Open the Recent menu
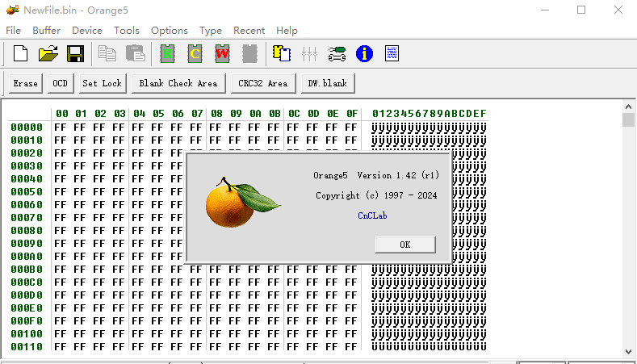 [x=249, y=30]
